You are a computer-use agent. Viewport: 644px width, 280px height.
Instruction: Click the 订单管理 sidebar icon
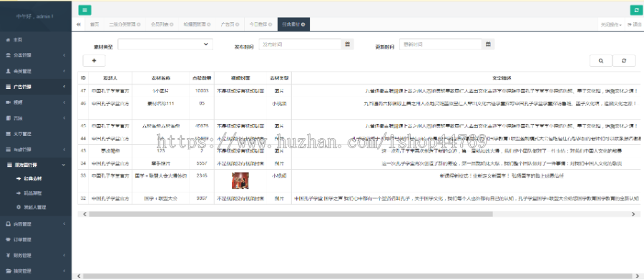tap(8, 239)
